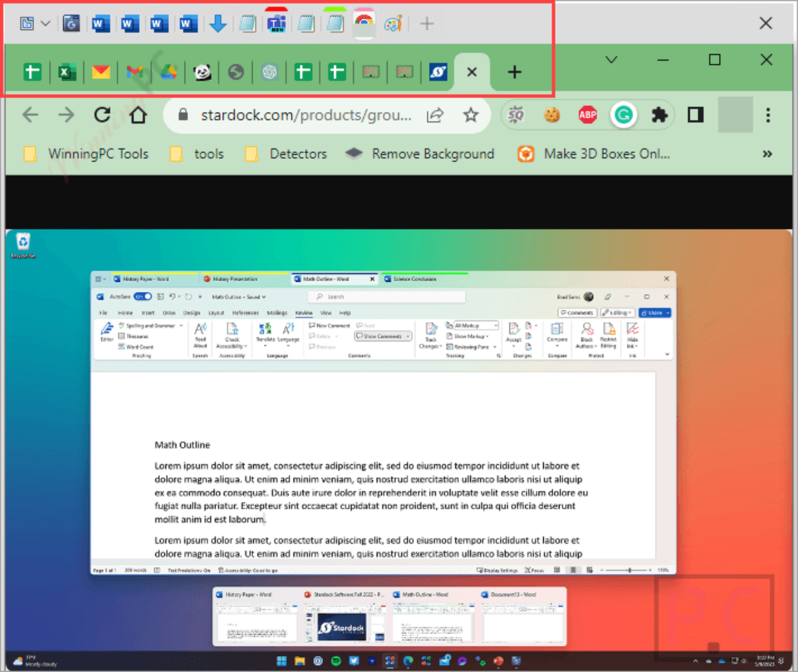Screen dimensions: 798x672
Task: Click the stardock.com address bar
Action: click(306, 115)
